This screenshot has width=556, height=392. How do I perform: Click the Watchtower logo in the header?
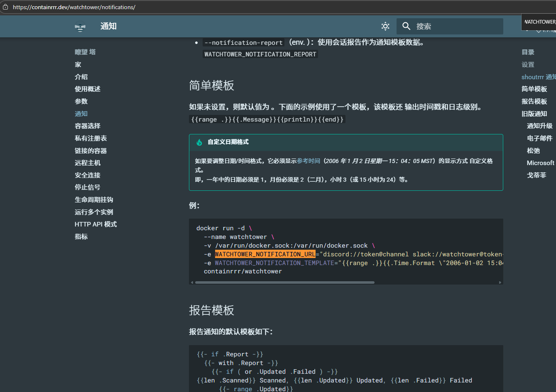pos(80,27)
